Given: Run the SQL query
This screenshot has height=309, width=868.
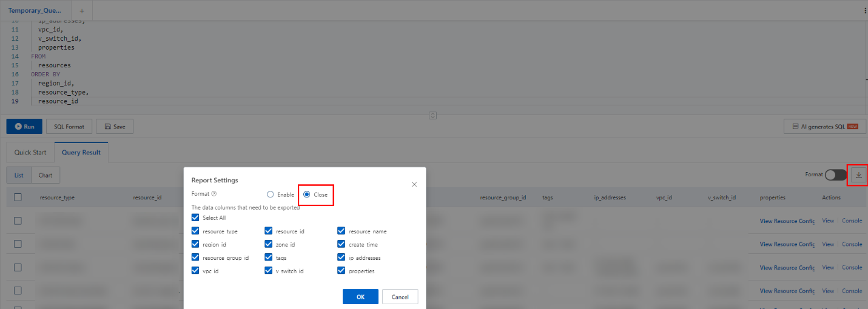Looking at the screenshot, I should tap(24, 127).
